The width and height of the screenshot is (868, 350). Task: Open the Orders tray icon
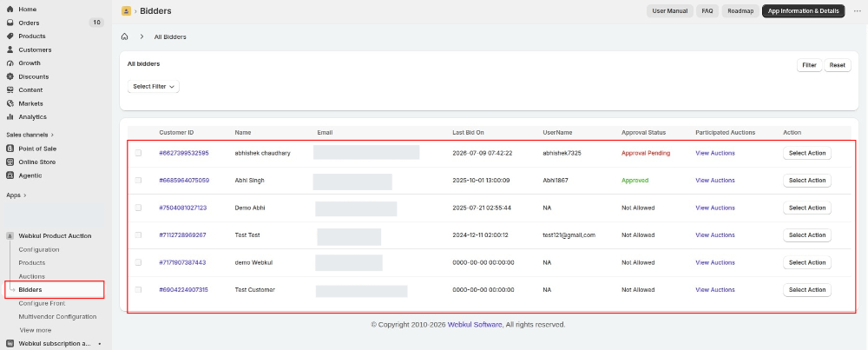(x=10, y=23)
